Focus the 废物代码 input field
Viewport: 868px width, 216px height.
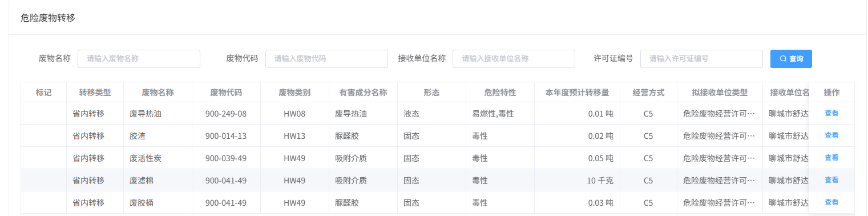[326, 59]
